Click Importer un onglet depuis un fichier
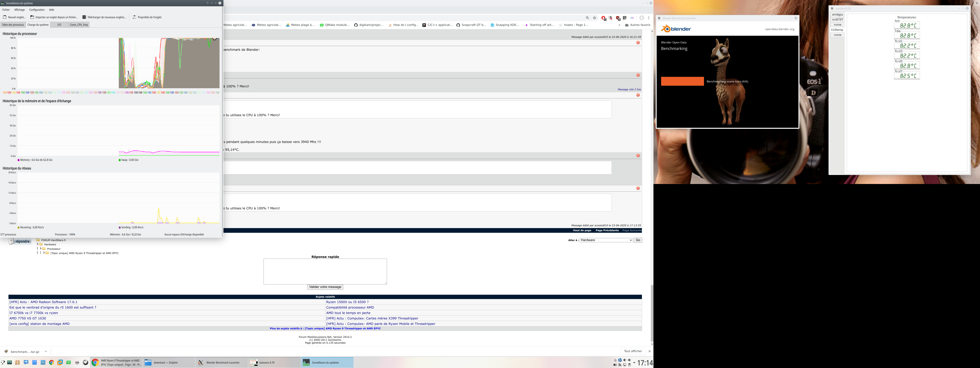Screen dimensions: 980x368 54,17
